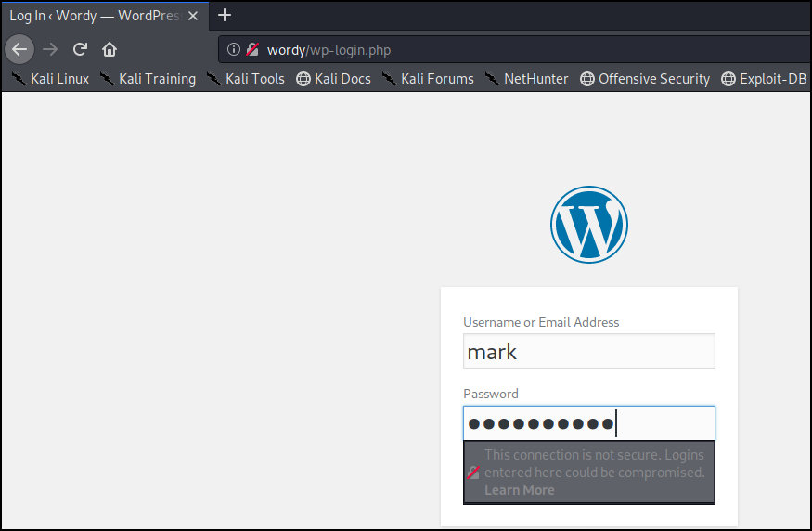812x531 pixels.
Task: Focus the Username field containing mark
Action: point(589,351)
